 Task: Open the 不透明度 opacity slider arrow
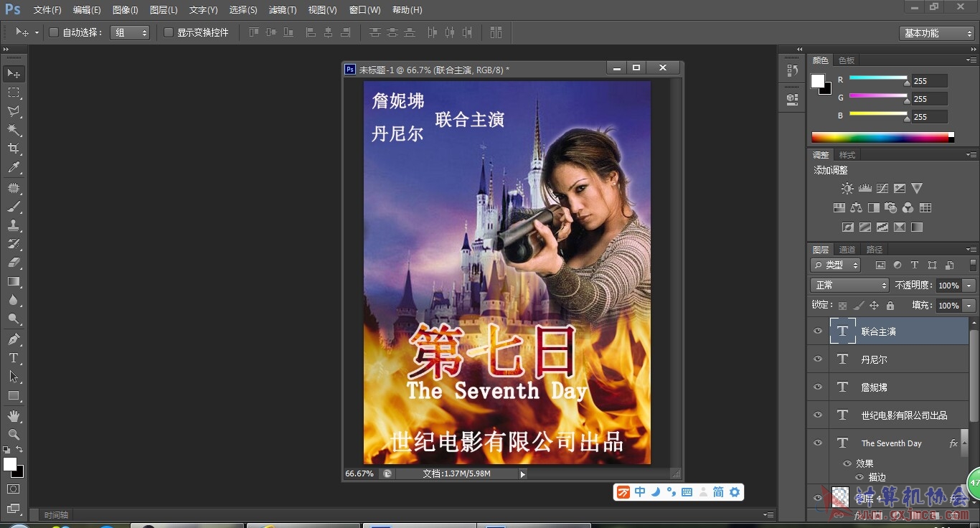coord(969,286)
